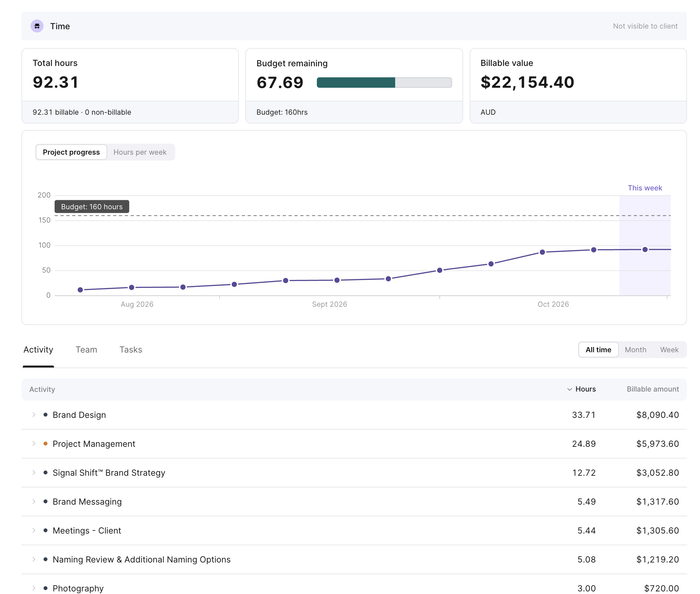
Task: Click the first data point on the chart
Action: (x=80, y=290)
